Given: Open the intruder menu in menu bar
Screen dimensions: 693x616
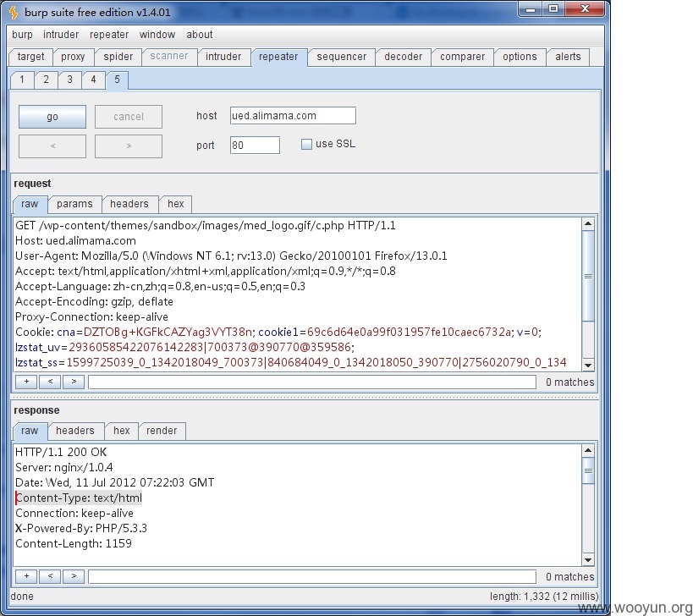Looking at the screenshot, I should pyautogui.click(x=61, y=35).
